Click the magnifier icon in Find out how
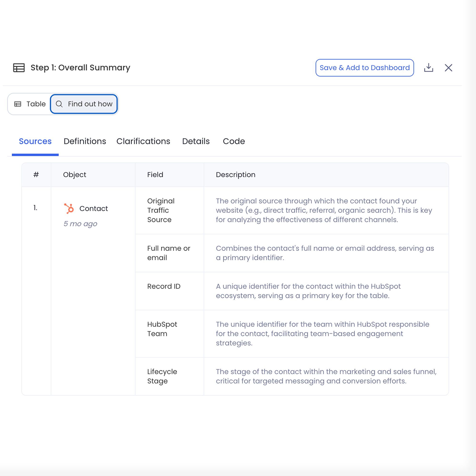 point(59,104)
